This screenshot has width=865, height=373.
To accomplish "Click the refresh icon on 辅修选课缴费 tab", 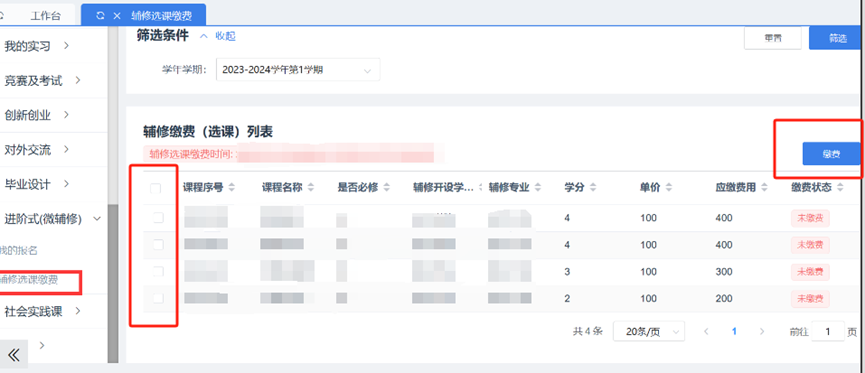I will [100, 15].
